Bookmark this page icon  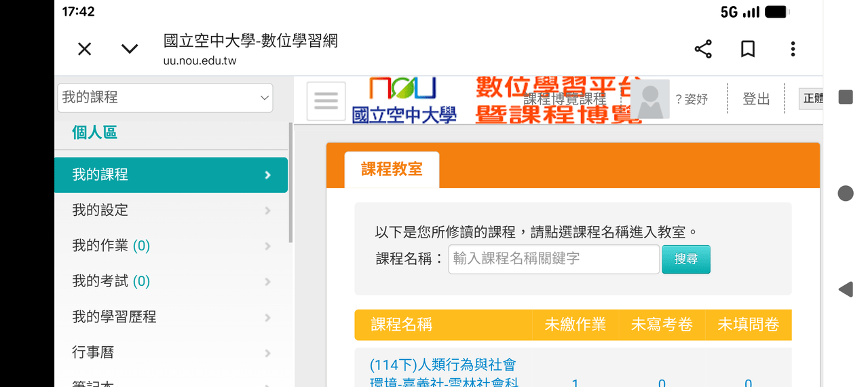748,49
